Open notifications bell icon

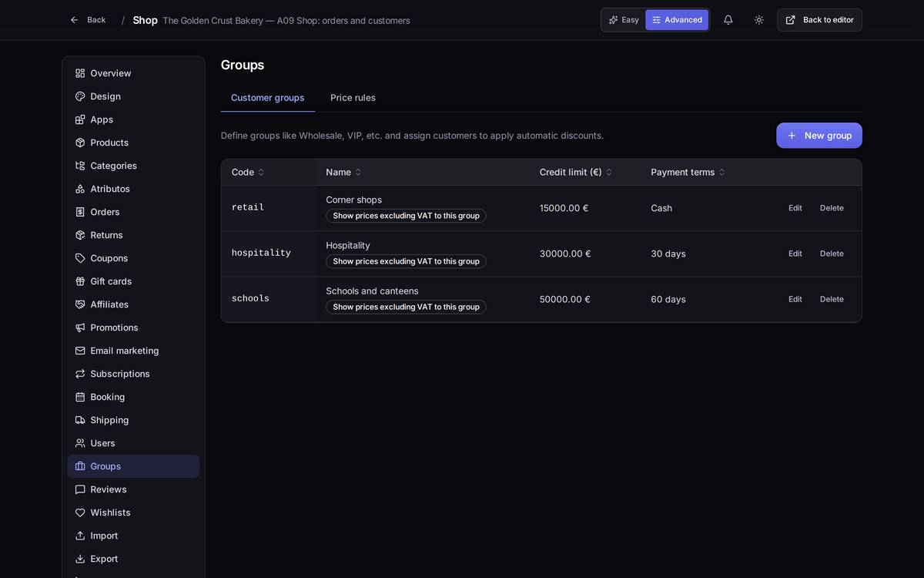coord(728,20)
